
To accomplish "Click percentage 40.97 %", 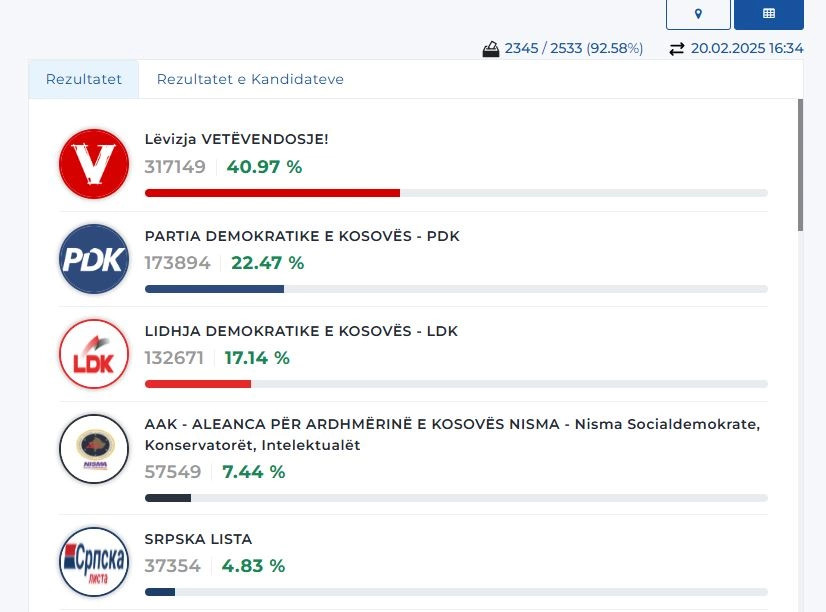I will click(264, 167).
